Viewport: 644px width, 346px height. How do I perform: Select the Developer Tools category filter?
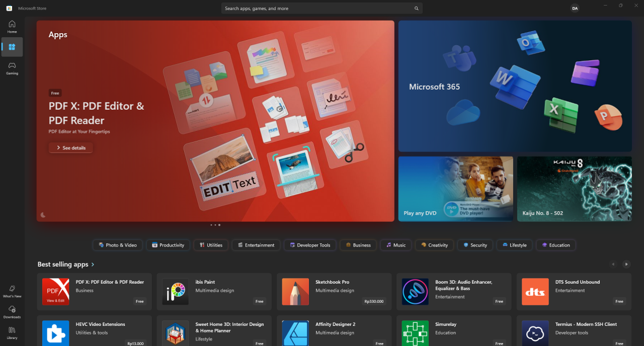310,245
